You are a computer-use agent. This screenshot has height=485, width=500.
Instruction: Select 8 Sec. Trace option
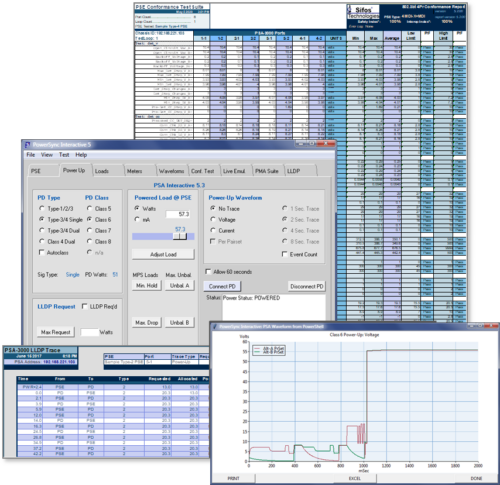pos(285,241)
